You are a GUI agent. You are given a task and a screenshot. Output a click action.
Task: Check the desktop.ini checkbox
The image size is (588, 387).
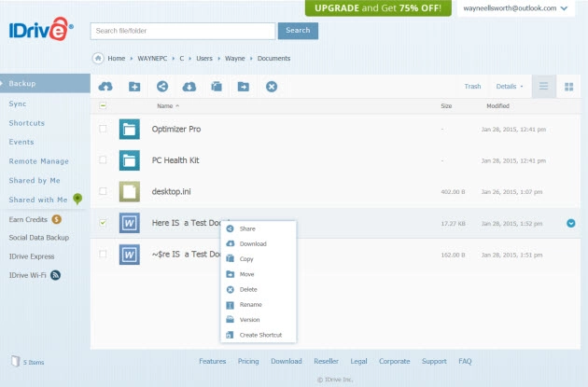pyautogui.click(x=103, y=191)
